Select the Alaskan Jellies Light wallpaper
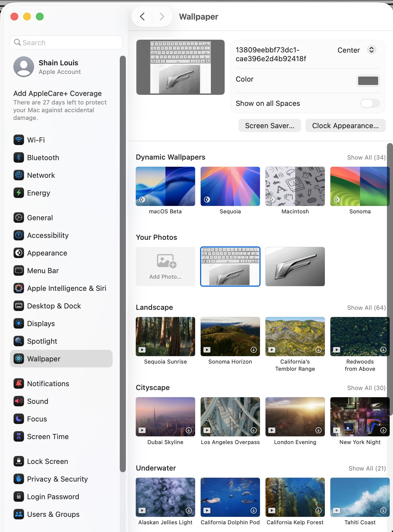Screen dimensions: 393x532 coord(165,497)
